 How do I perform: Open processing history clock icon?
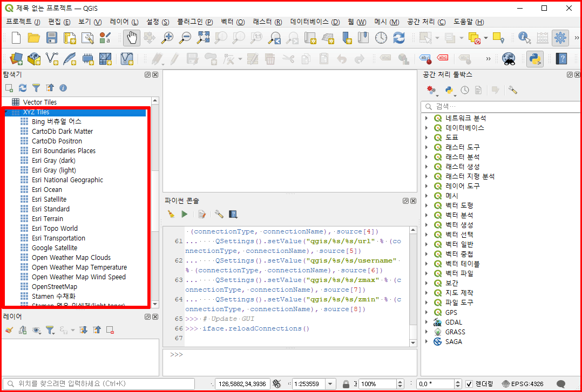[465, 90]
